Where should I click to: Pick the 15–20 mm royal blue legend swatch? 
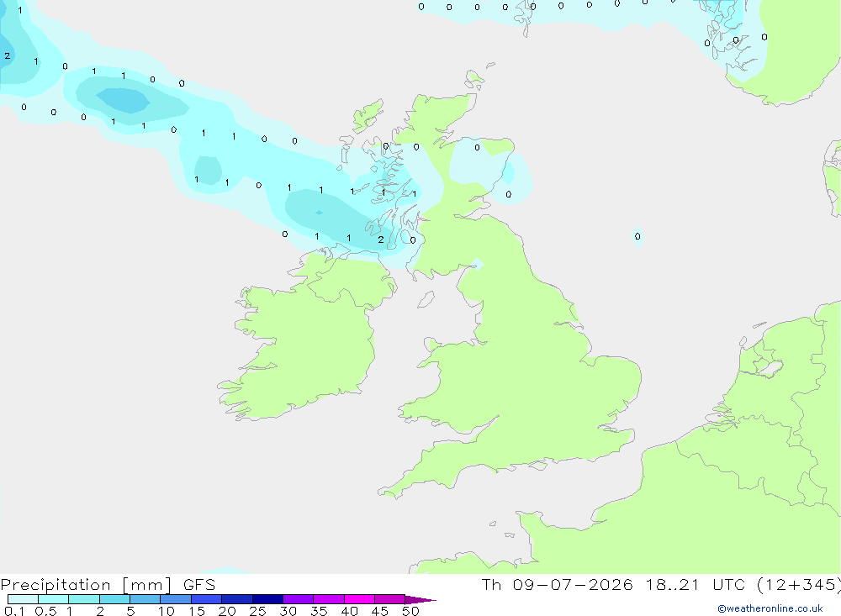click(x=207, y=599)
